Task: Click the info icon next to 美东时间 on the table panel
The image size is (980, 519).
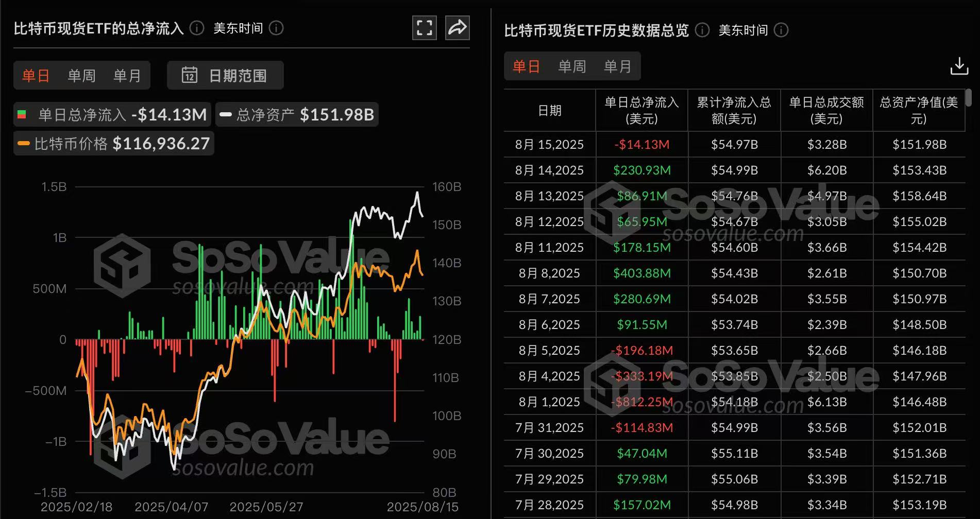Action: pos(782,30)
